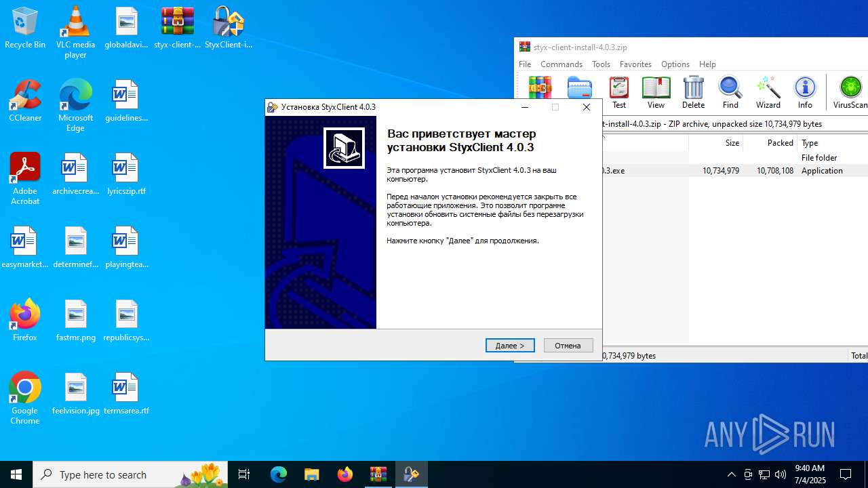Viewport: 868px width, 488px height.
Task: Select the Firefox desktop shortcut
Action: coord(25,321)
